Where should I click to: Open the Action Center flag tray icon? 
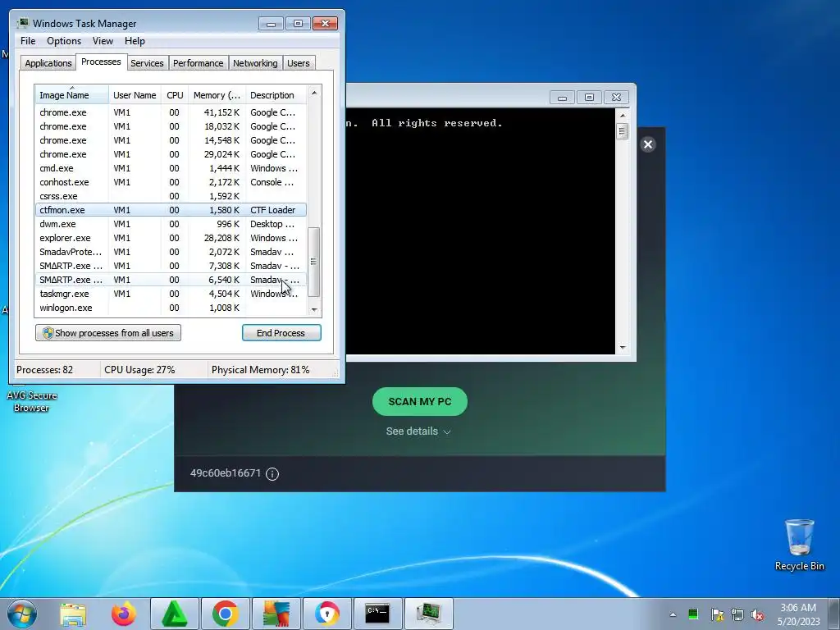pos(717,614)
